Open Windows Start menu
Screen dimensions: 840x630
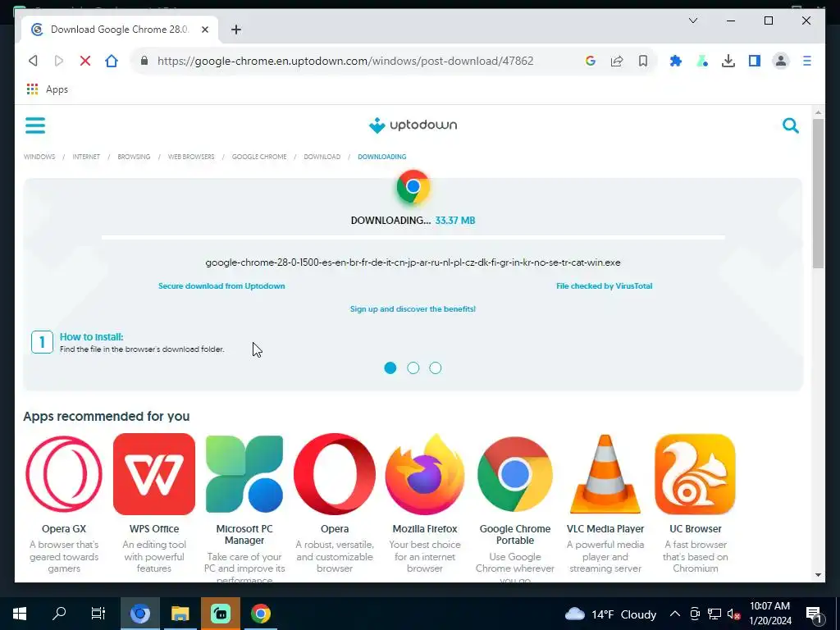tap(20, 614)
